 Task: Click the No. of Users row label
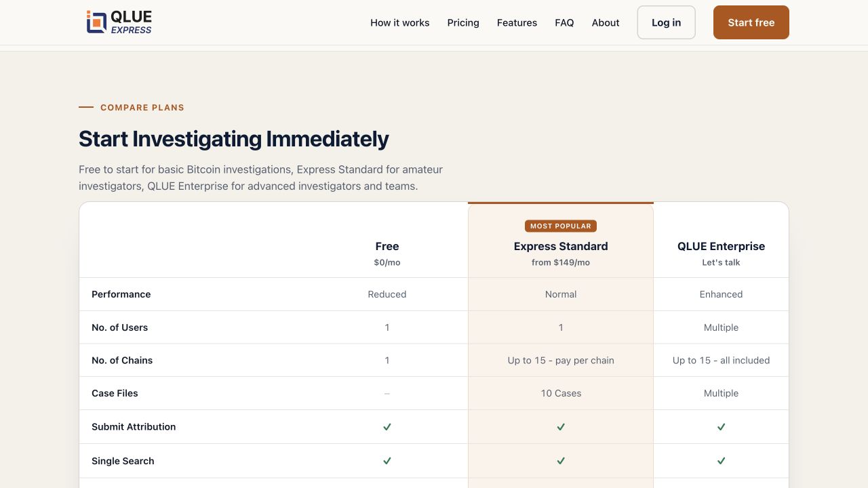(x=119, y=327)
